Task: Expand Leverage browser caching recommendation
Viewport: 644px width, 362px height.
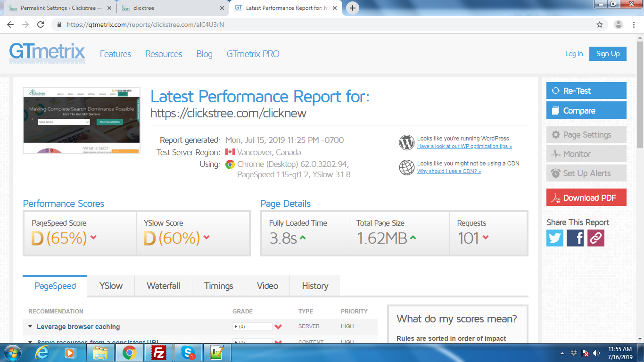Action: coord(78,327)
